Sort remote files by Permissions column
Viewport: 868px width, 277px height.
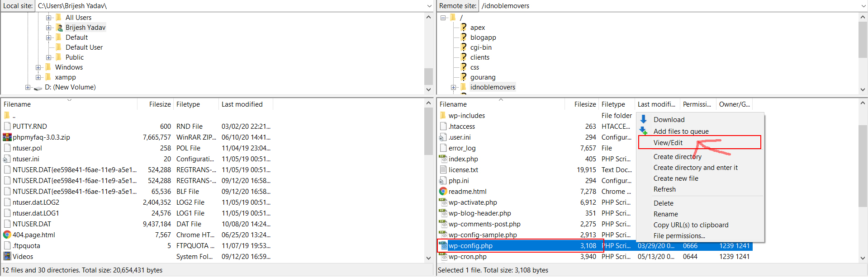tap(698, 104)
